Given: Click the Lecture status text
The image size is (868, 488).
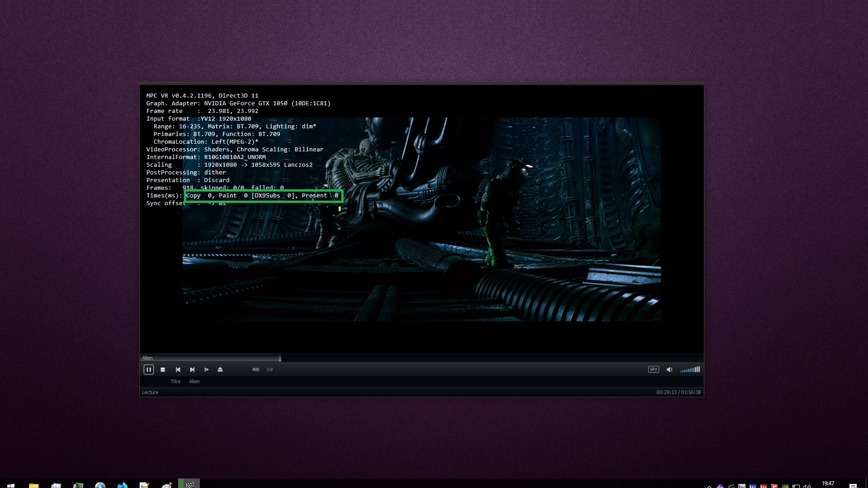Looking at the screenshot, I should (150, 392).
